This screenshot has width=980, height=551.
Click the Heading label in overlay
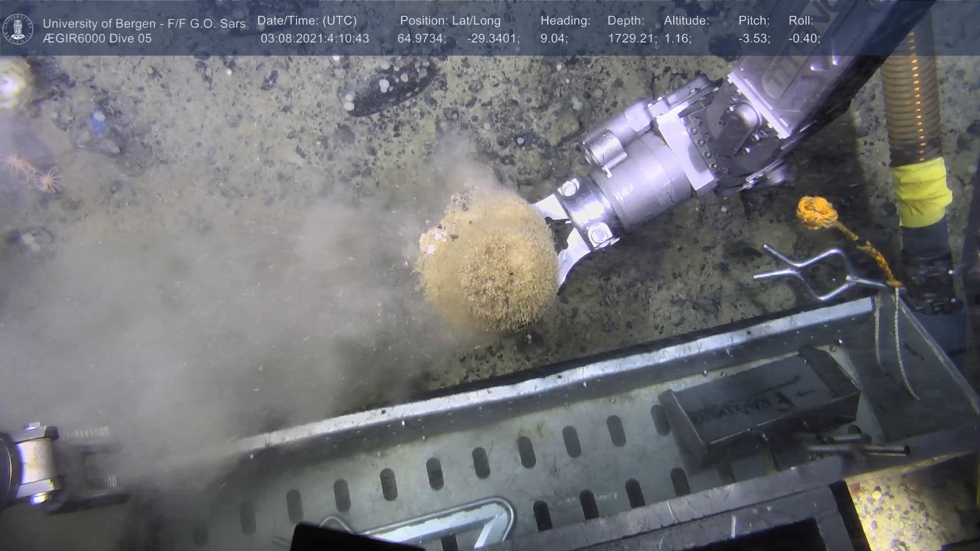(565, 21)
